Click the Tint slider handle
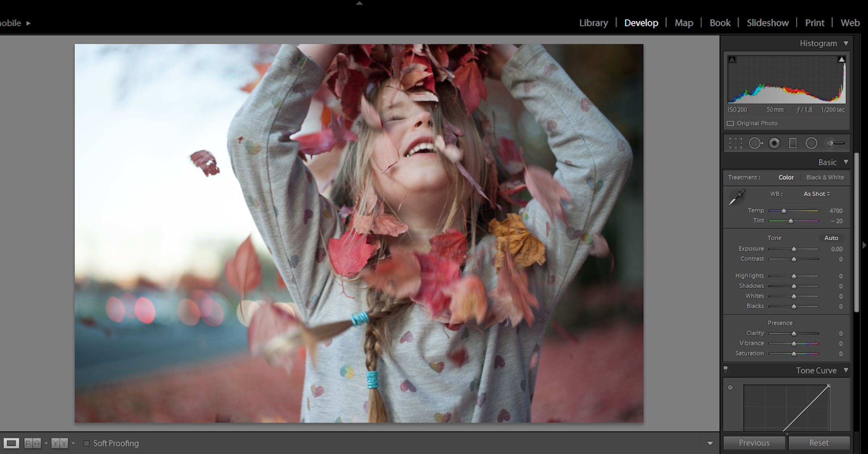 791,221
